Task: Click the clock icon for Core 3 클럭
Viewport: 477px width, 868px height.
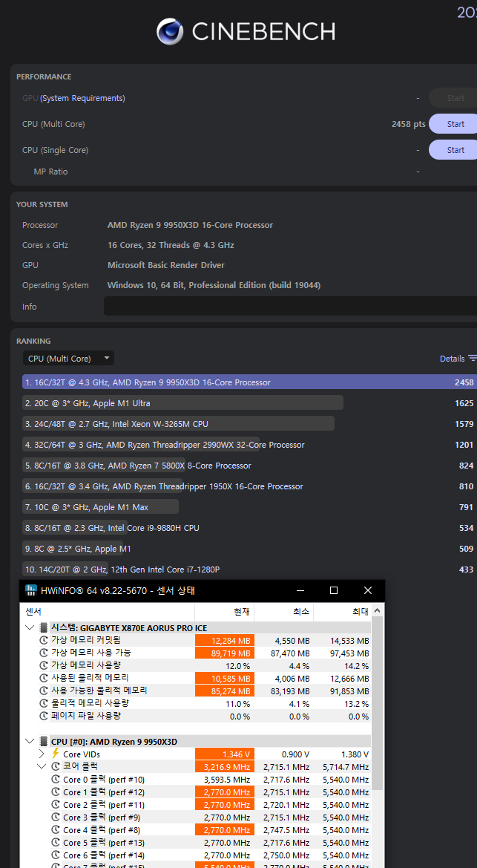Action: coord(56,817)
